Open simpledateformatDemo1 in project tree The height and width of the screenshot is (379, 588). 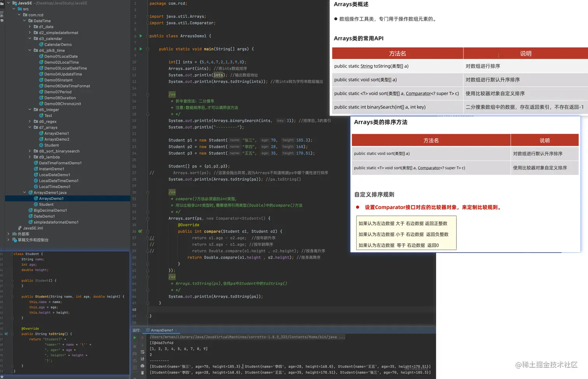(x=56, y=222)
